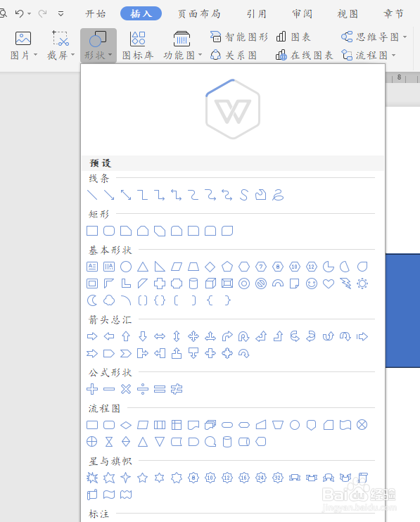Viewport: 420px width, 522px height.
Task: Choose the chevron arrow shape
Action: pos(126,353)
